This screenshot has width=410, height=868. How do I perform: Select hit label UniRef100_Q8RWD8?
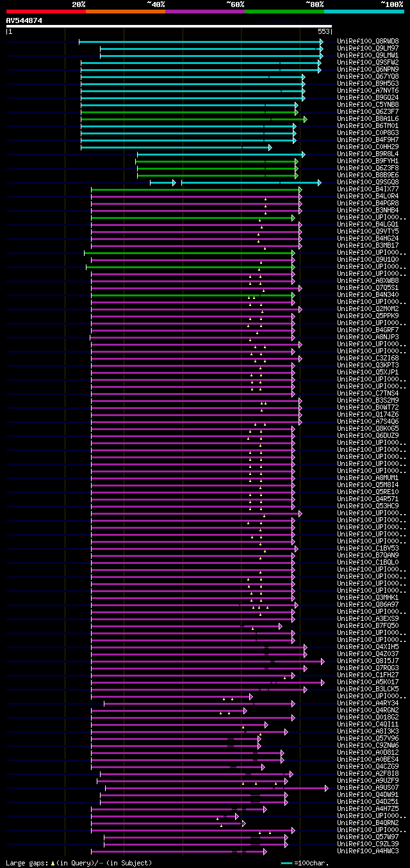[x=368, y=41]
